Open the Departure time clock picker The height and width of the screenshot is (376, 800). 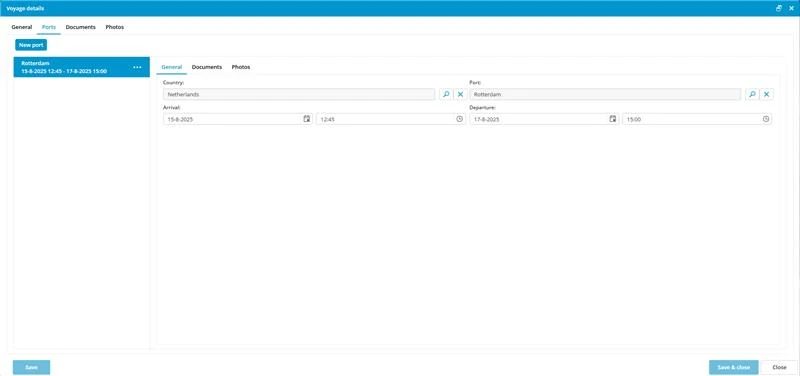[766, 119]
